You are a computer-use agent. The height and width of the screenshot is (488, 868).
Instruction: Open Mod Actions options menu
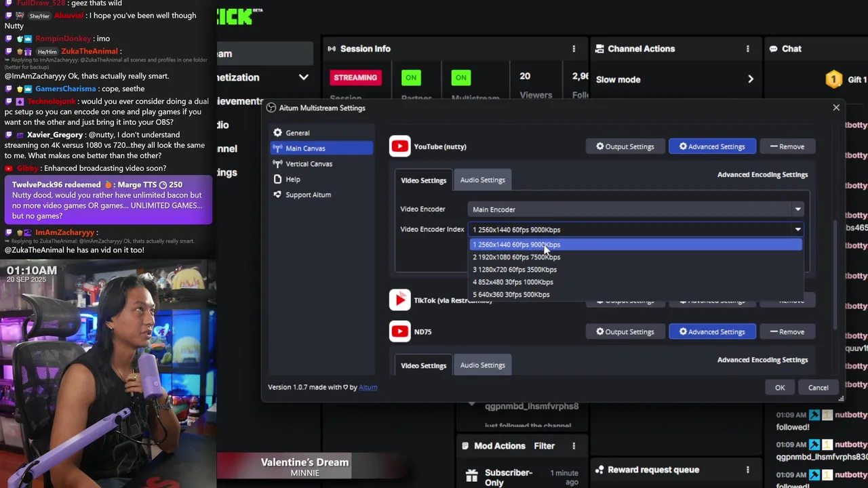pos(574,446)
